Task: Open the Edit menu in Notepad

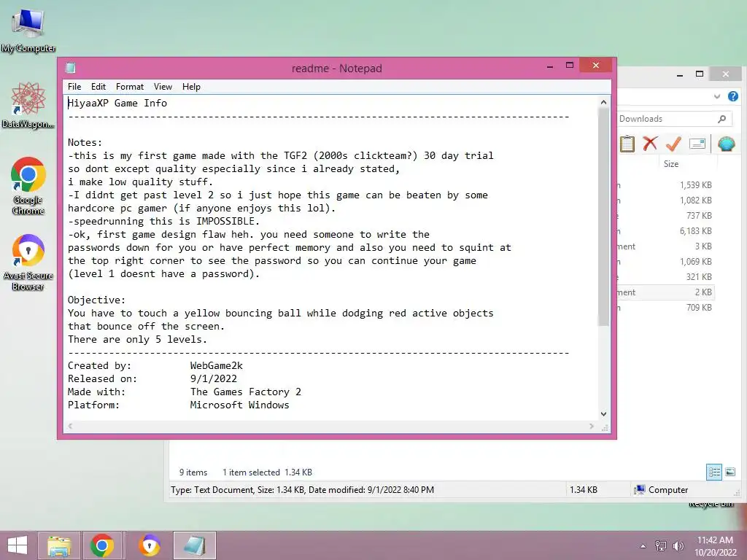Action: 98,87
